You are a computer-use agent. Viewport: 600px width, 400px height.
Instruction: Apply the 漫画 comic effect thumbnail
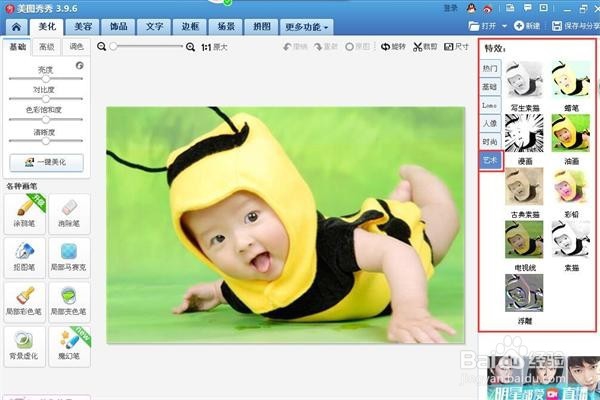pyautogui.click(x=524, y=133)
